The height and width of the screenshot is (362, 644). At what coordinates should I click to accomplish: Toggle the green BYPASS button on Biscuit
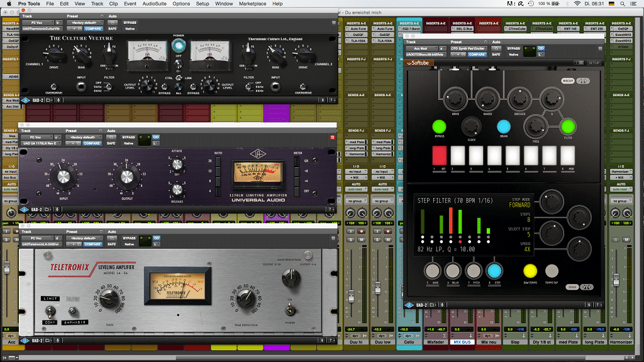point(439,127)
